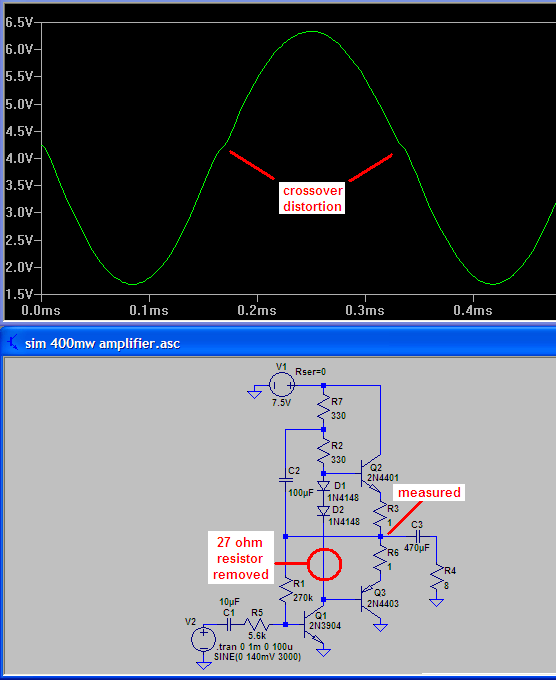
Task: Click the green waveform peak near 6.3V
Action: (x=312, y=32)
